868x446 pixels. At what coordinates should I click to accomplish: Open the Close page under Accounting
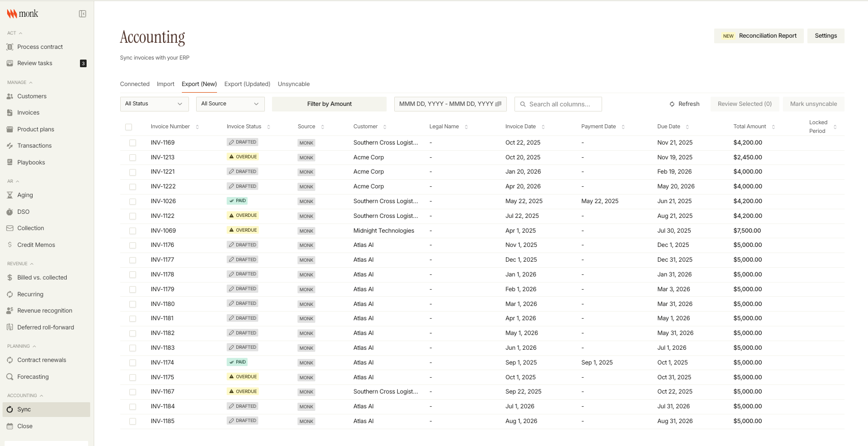pos(24,426)
